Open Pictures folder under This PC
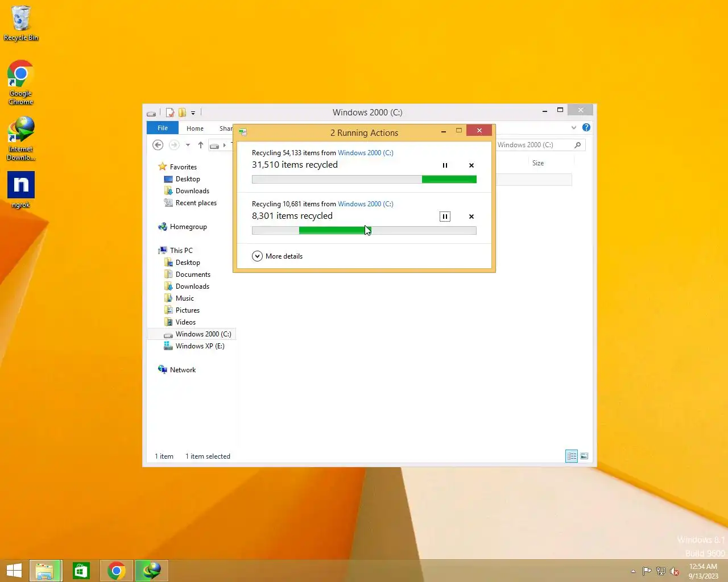Screen dimensions: 728x582 188,310
